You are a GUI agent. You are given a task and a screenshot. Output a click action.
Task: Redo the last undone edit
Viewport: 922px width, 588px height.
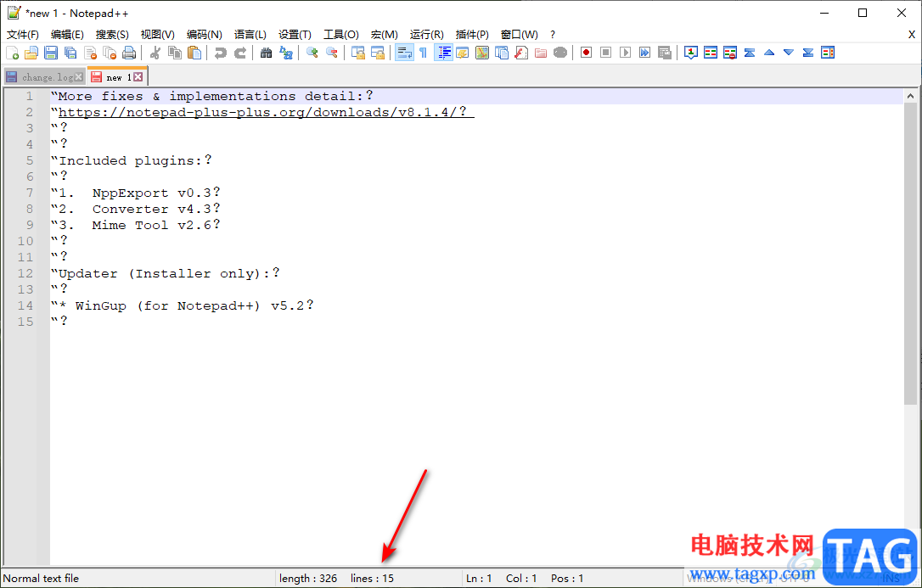[240, 53]
